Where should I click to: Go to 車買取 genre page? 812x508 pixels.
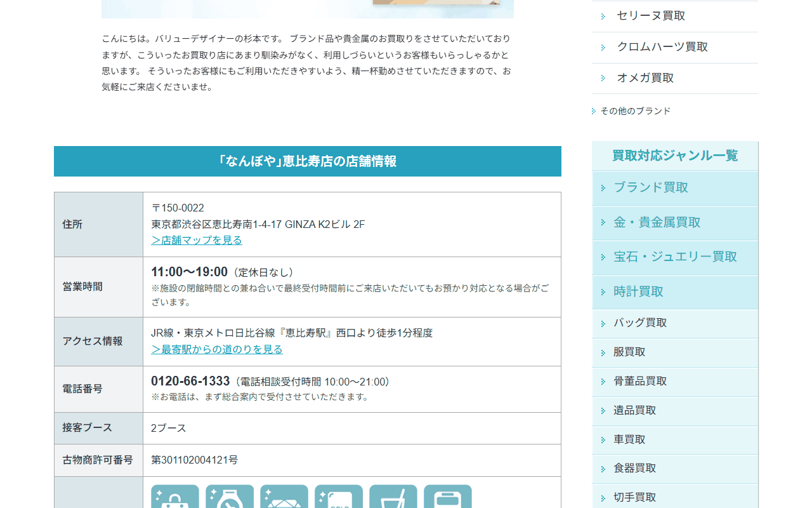click(x=675, y=440)
